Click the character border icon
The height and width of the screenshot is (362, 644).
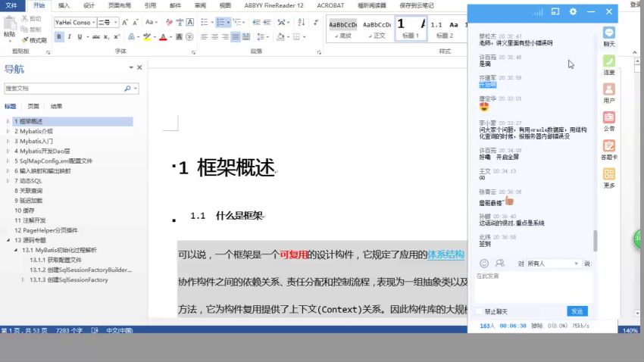(x=189, y=22)
